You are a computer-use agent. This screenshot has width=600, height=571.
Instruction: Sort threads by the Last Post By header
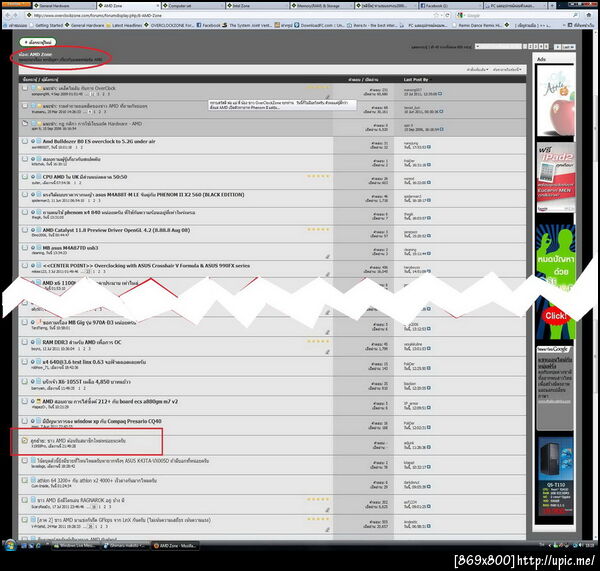(416, 80)
